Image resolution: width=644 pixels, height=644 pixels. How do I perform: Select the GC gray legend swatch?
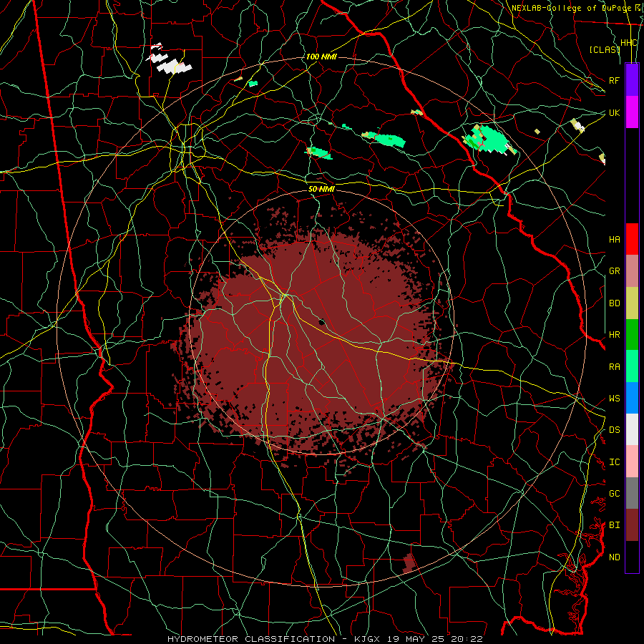click(x=632, y=493)
